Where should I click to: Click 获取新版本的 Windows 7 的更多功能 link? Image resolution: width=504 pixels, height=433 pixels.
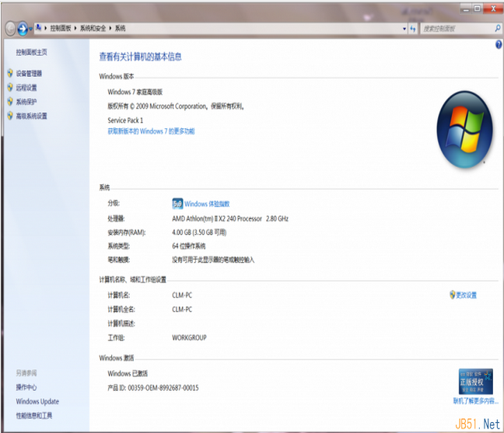point(151,131)
